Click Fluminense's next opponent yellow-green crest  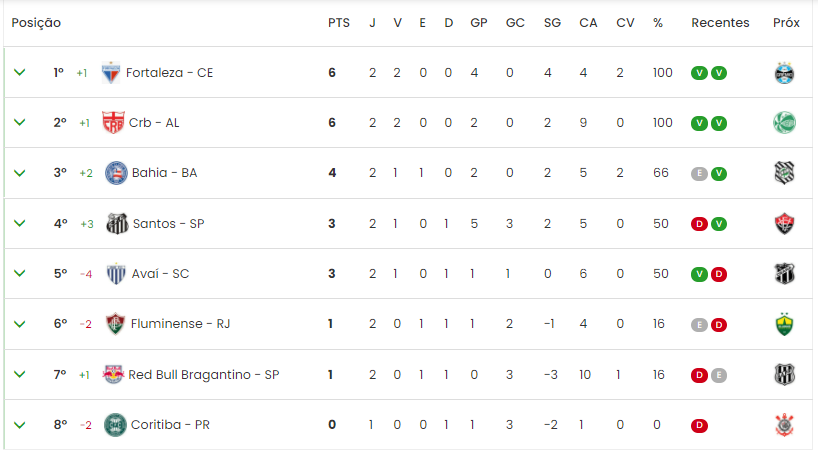tap(784, 324)
